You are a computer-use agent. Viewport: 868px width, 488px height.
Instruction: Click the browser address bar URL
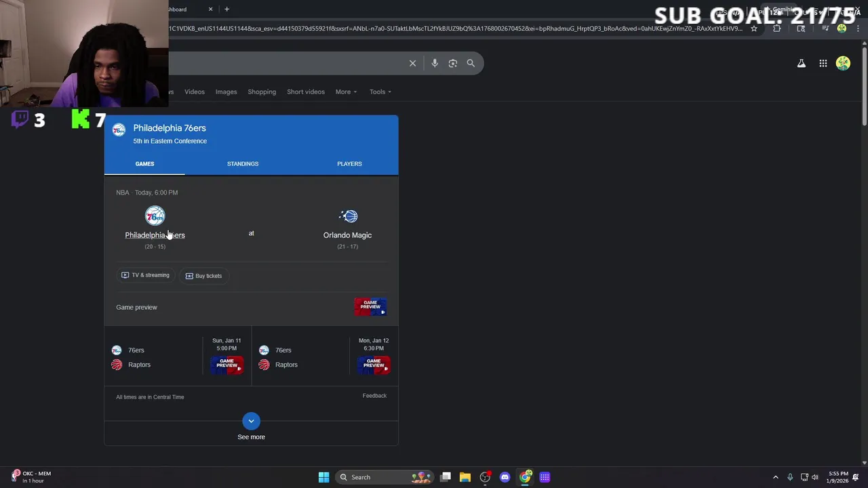coord(456,28)
